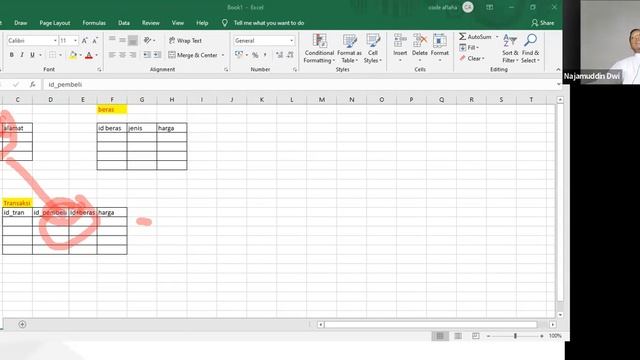Toggle Italic formatting
The height and width of the screenshot is (360, 640).
click(22, 55)
